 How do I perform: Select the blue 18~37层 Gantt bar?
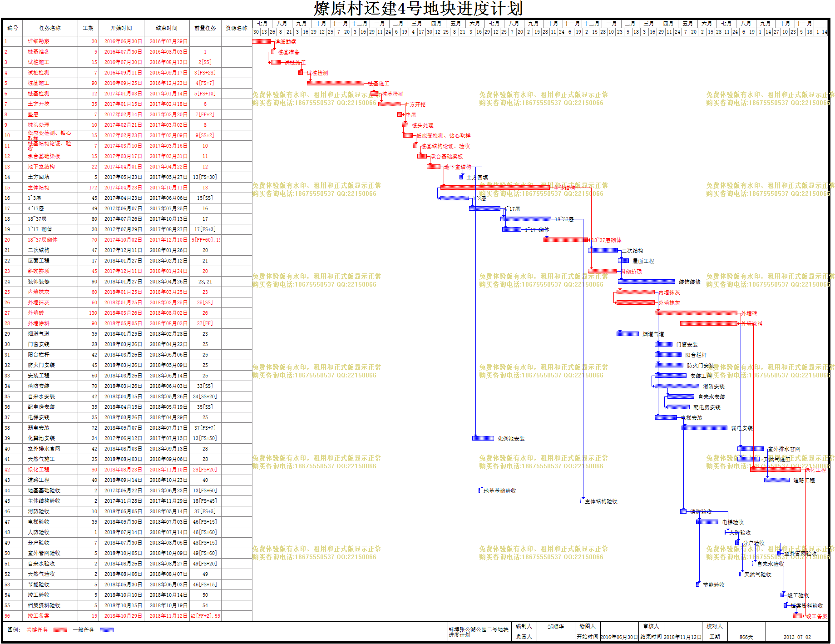pyautogui.click(x=526, y=219)
